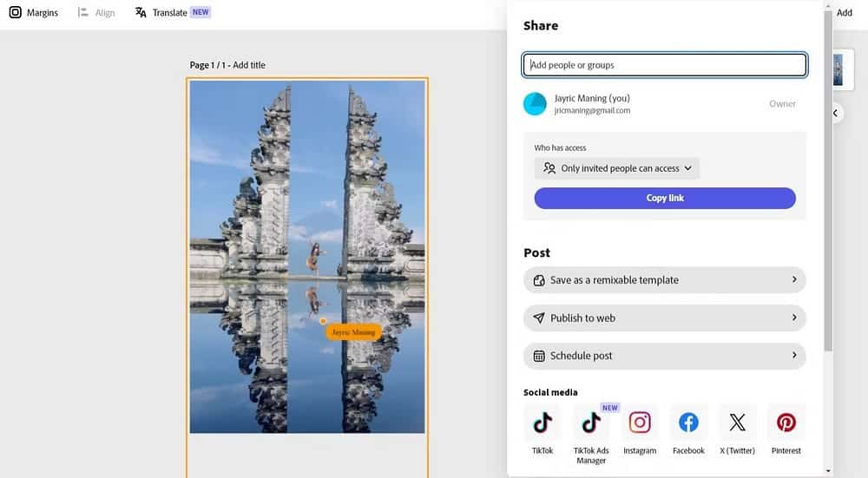The image size is (868, 478).
Task: Share design to Facebook
Action: pos(688,422)
